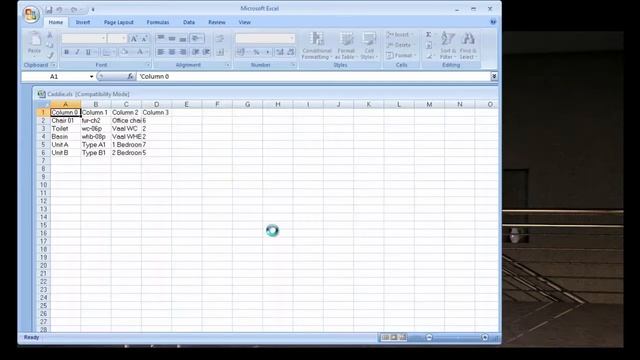Click the Paste button

coord(35,43)
